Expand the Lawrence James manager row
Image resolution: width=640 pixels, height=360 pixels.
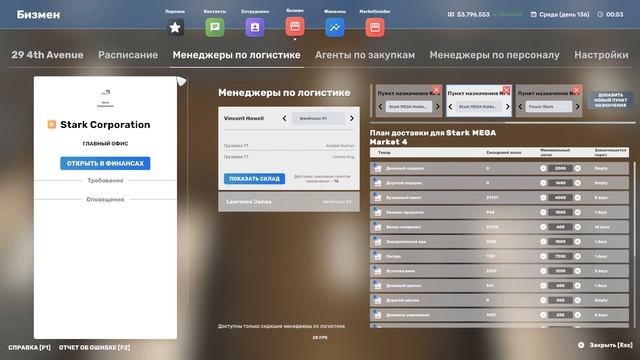[289, 202]
